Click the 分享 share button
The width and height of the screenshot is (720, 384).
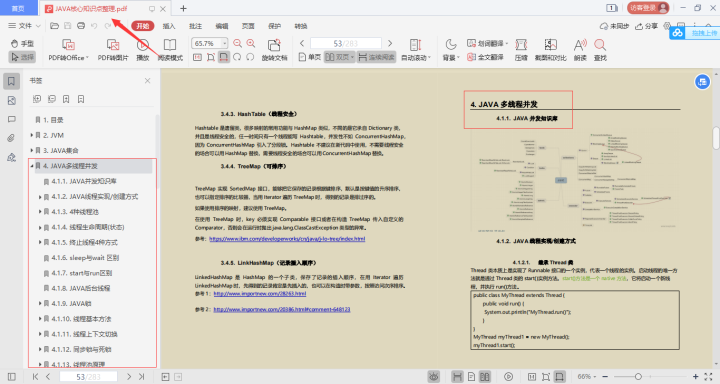pyautogui.click(x=647, y=26)
